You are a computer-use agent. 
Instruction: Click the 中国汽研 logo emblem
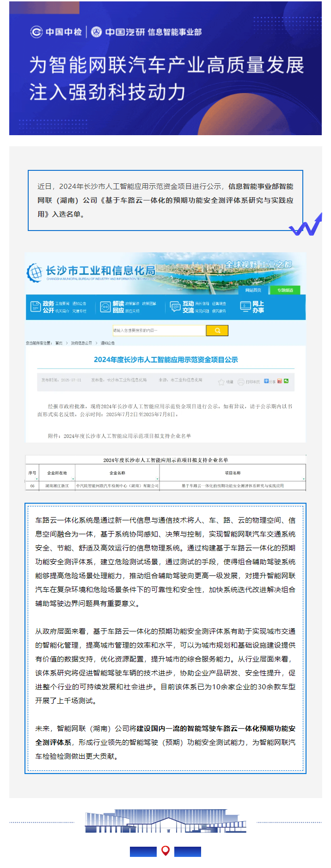click(x=96, y=32)
